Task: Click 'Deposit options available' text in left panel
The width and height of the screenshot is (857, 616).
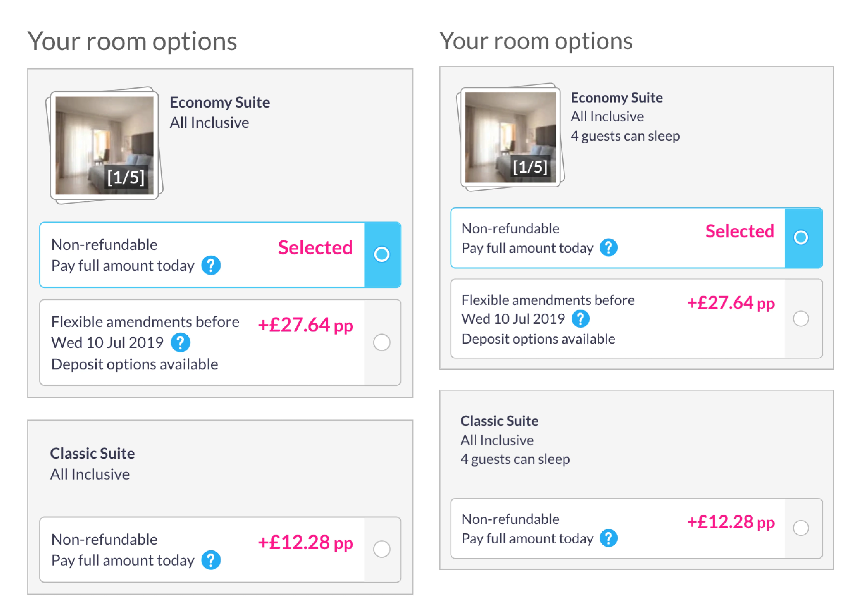Action: [135, 364]
